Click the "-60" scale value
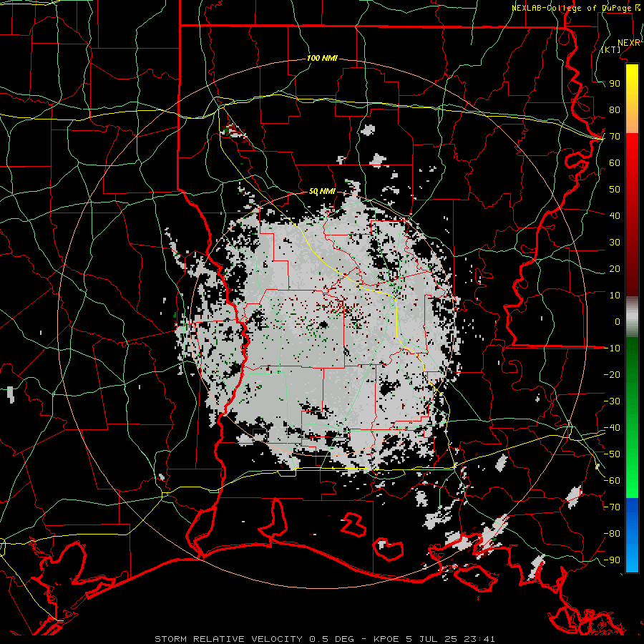This screenshot has height=644, width=644. 612,481
